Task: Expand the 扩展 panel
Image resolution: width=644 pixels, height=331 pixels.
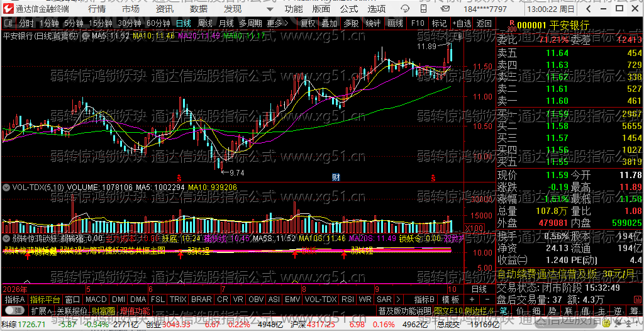Action: tap(42, 310)
